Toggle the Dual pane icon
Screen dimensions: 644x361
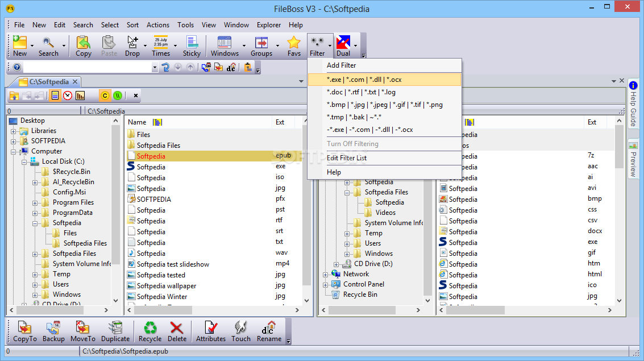(x=343, y=45)
